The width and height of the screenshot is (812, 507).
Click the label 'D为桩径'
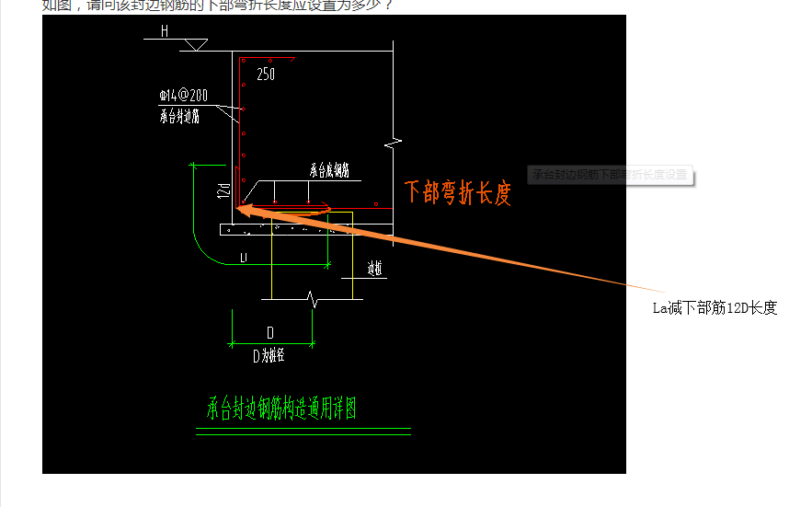tap(269, 355)
